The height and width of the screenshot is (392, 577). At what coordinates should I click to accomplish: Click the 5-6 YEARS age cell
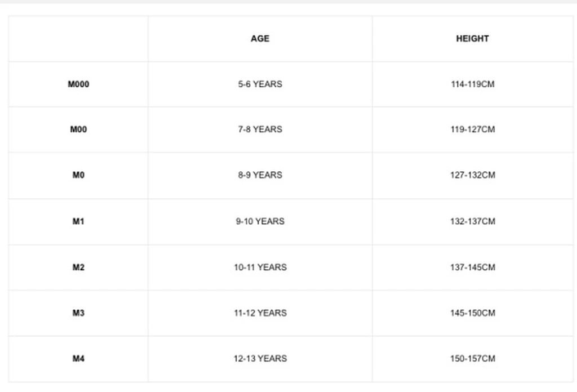click(x=260, y=84)
